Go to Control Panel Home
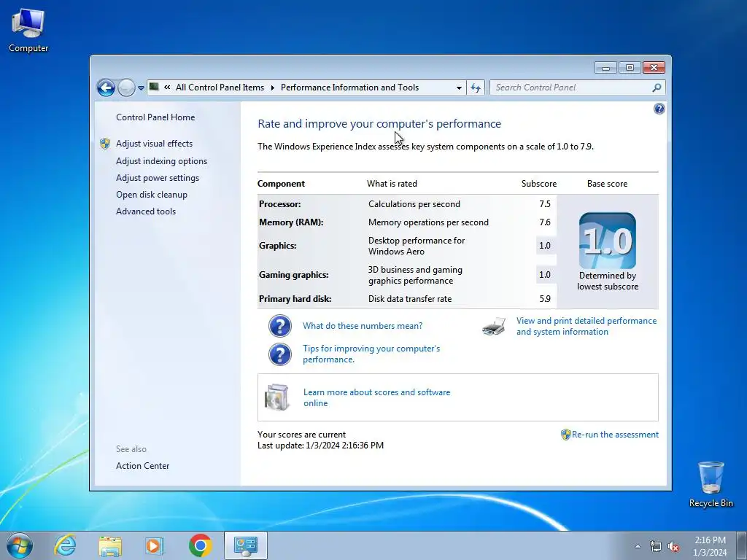The width and height of the screenshot is (747, 560). [155, 117]
